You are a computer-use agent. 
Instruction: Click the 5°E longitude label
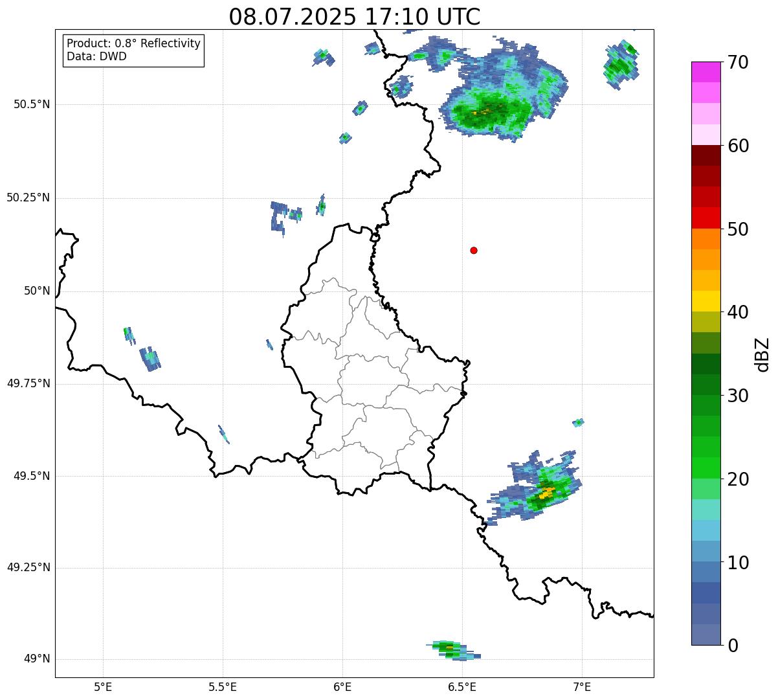[103, 686]
